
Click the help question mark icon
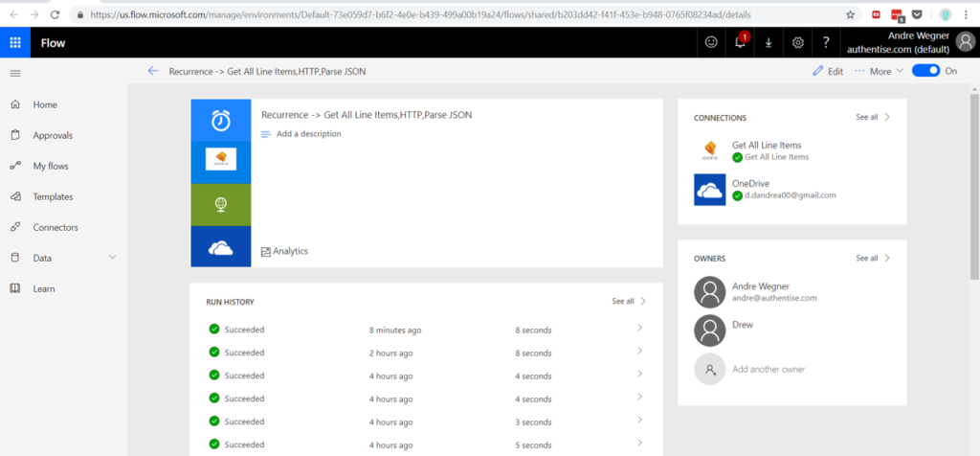[x=826, y=43]
